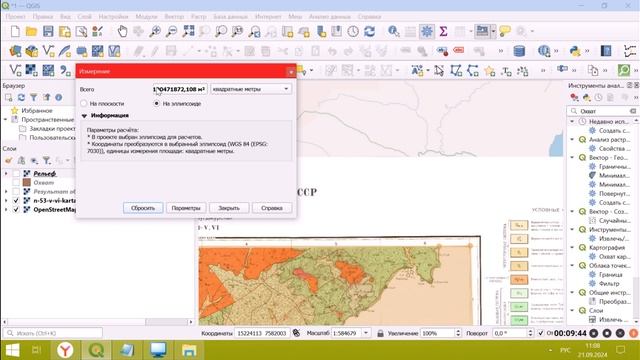Click the Охват swatch in Layers

(27, 182)
